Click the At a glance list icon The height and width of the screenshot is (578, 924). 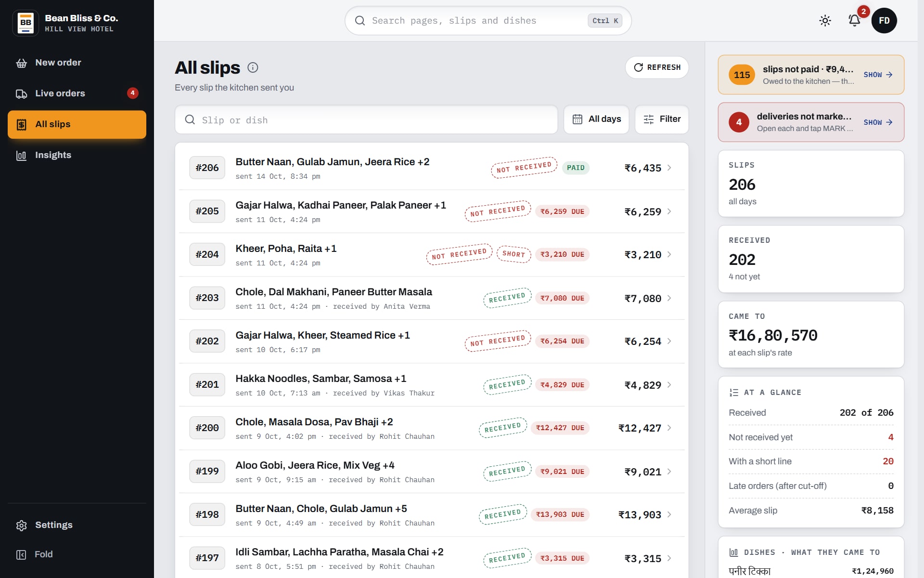pyautogui.click(x=734, y=393)
